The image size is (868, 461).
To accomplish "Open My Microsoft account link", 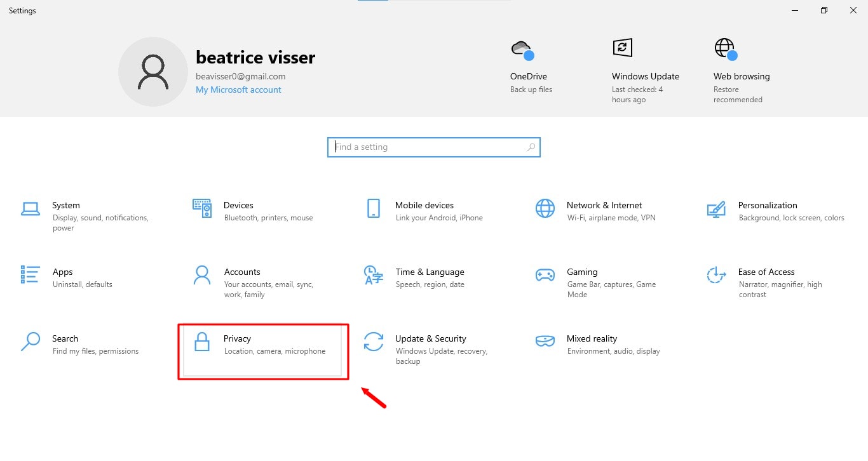I will (x=238, y=90).
